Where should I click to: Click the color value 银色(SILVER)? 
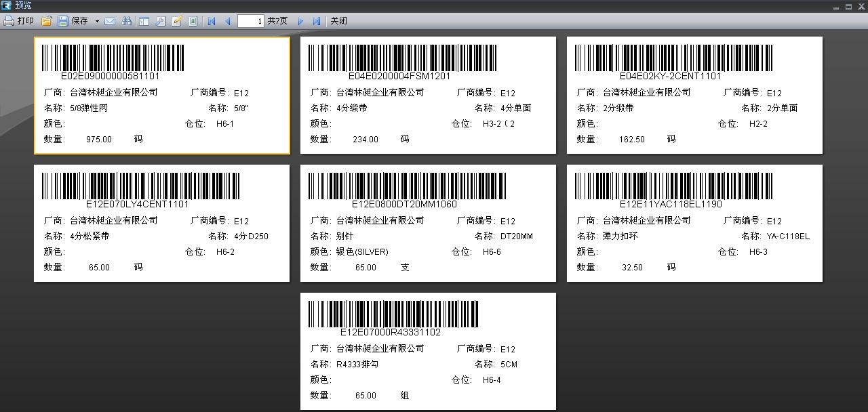(x=362, y=252)
